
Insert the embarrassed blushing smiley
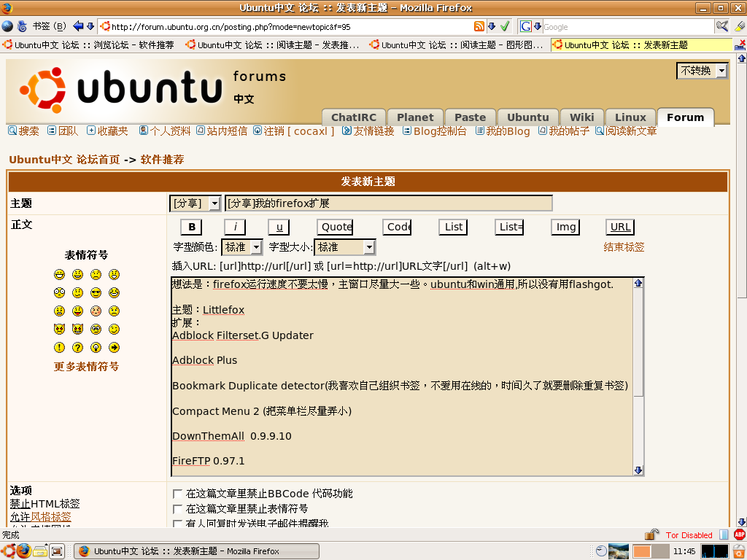click(96, 311)
